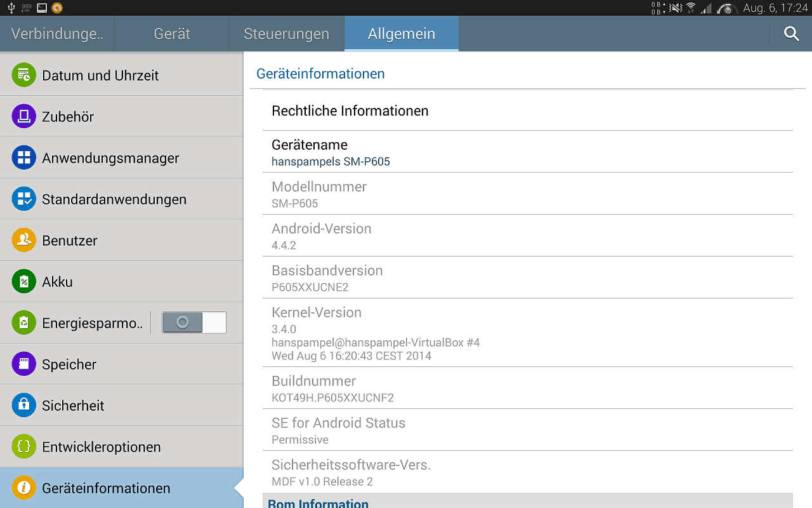Image resolution: width=812 pixels, height=508 pixels.
Task: Tap the mute/vibrate status icon
Action: pos(676,8)
